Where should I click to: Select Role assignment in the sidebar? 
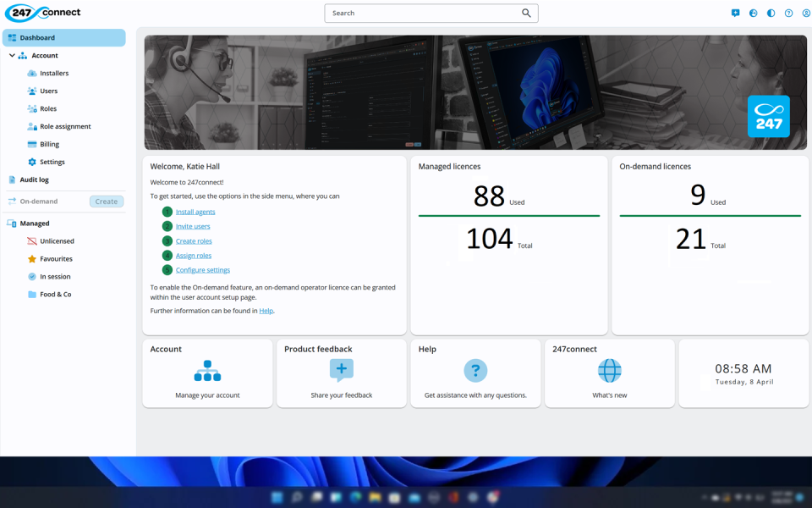(x=65, y=127)
